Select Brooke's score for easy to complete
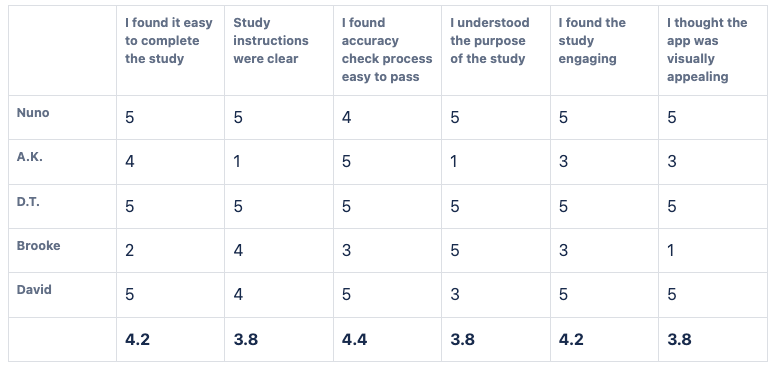The height and width of the screenshot is (369, 776). (x=129, y=250)
